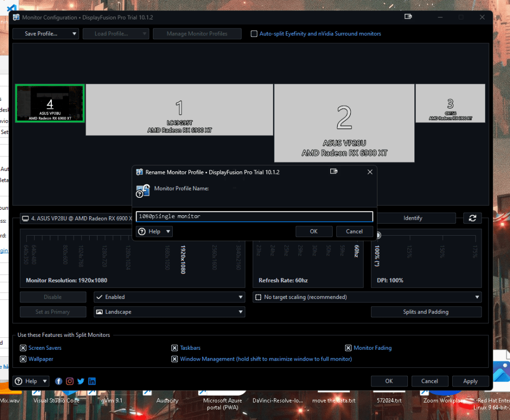Click the Identify button
The width and height of the screenshot is (510, 420).
[413, 218]
